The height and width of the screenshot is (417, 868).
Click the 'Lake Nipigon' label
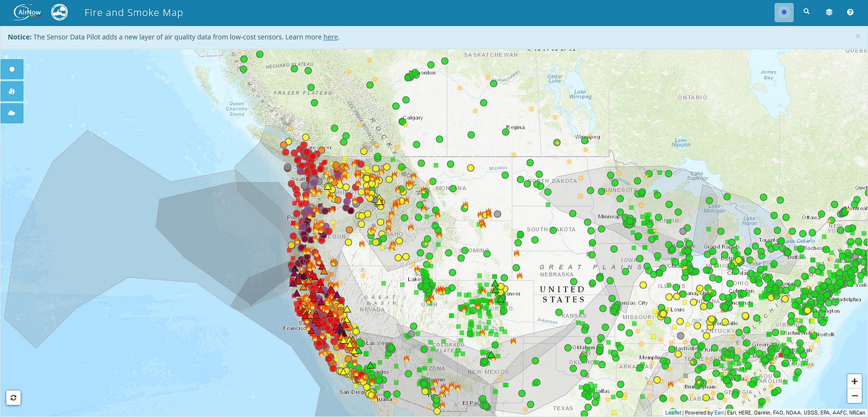pyautogui.click(x=680, y=141)
